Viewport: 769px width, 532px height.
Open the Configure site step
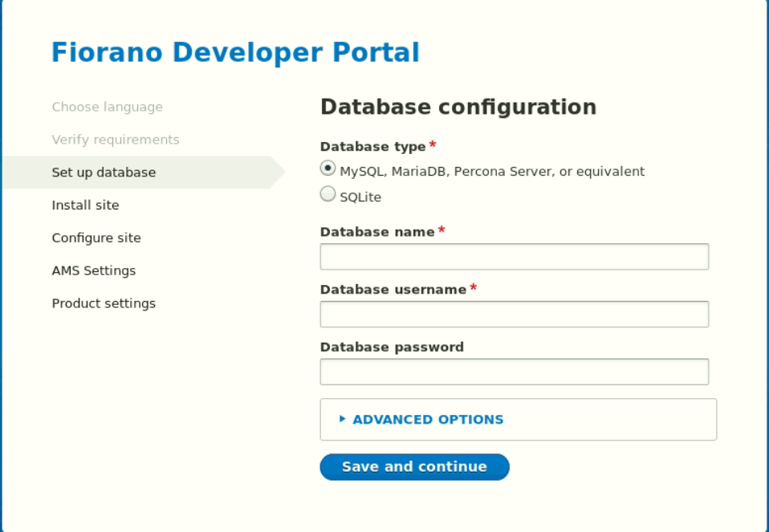(x=96, y=238)
